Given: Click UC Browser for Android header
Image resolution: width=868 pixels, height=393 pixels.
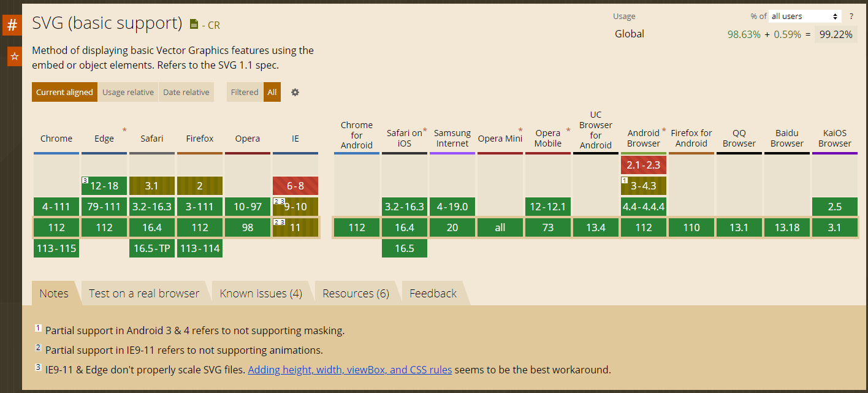Looking at the screenshot, I should (596, 130).
